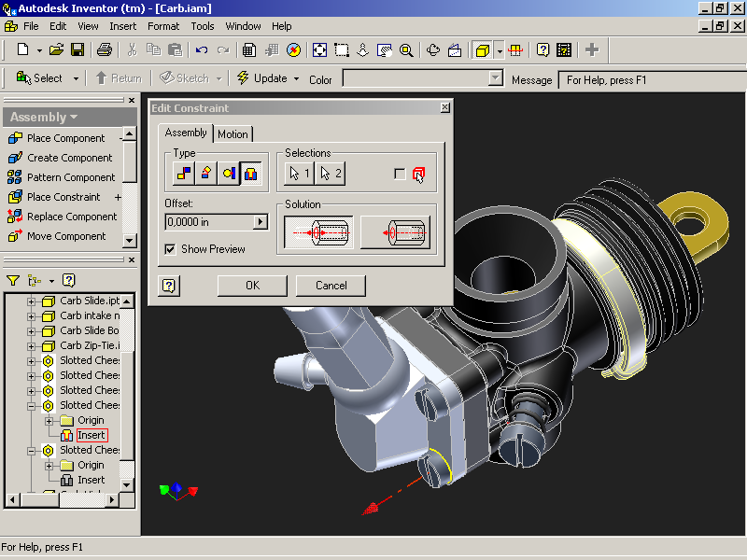Click the Update lightning button
Image resolution: width=747 pixels, height=560 pixels.
(262, 77)
